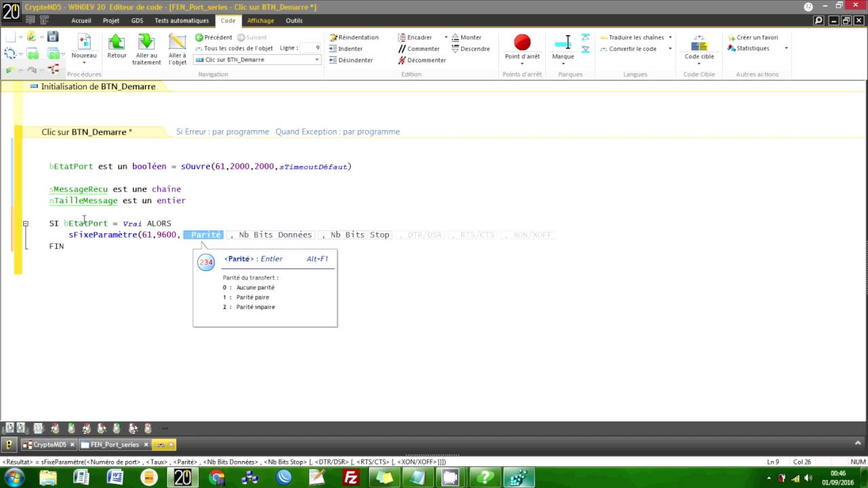
Task: Open Microsoft Word from taskbar
Action: coord(115,478)
